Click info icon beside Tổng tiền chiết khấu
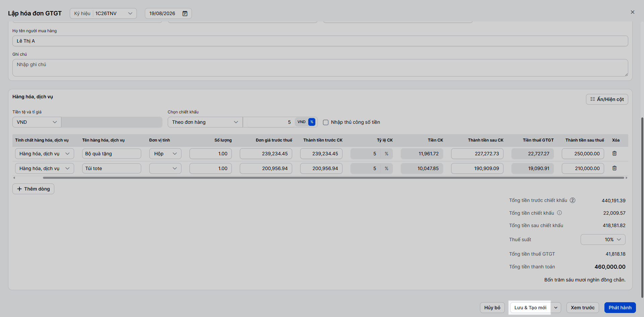This screenshot has width=644, height=317. point(559,213)
